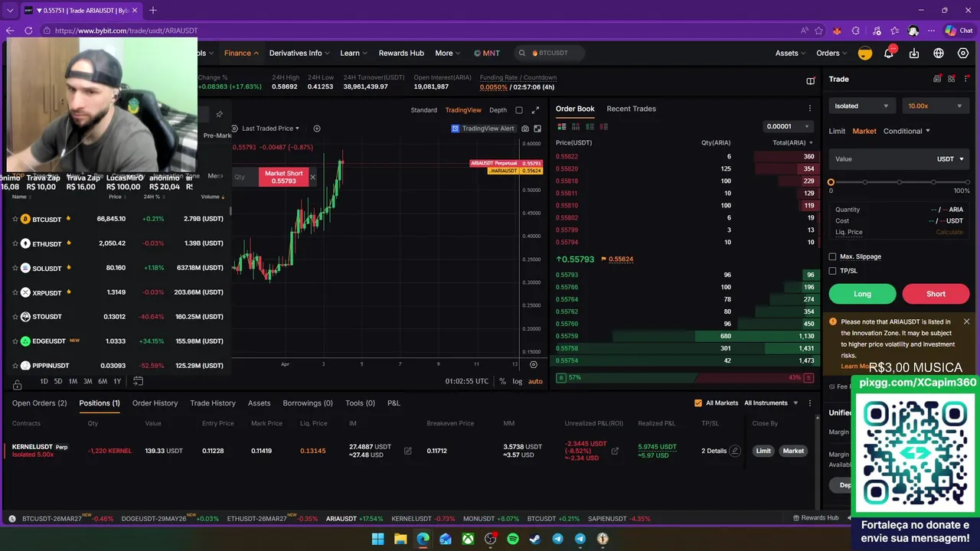This screenshot has height=551, width=980.
Task: Open the go-to-date calendar icon on the chart
Action: [x=138, y=381]
